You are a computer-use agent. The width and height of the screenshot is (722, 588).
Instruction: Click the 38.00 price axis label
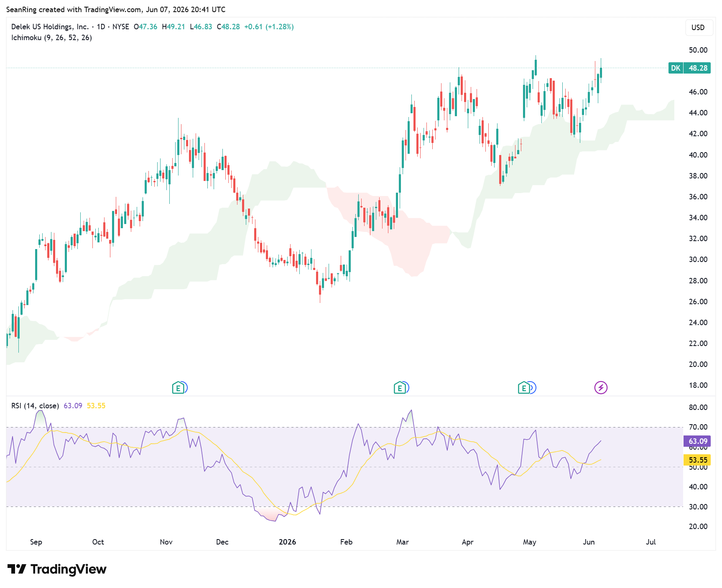coord(698,176)
